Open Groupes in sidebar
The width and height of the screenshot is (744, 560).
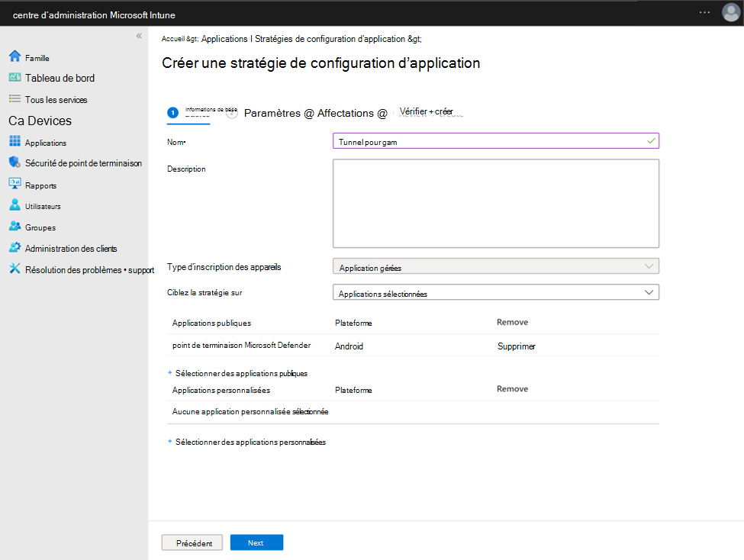[40, 227]
